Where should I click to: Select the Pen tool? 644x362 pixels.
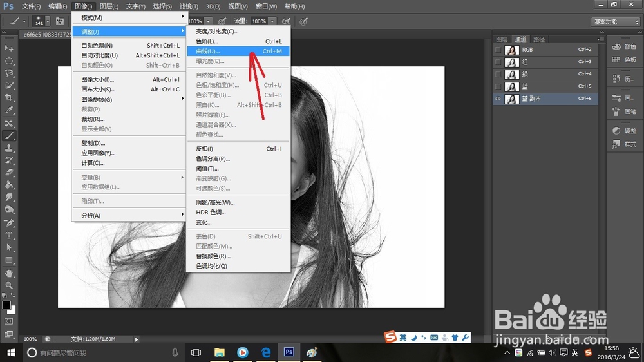pyautogui.click(x=8, y=223)
